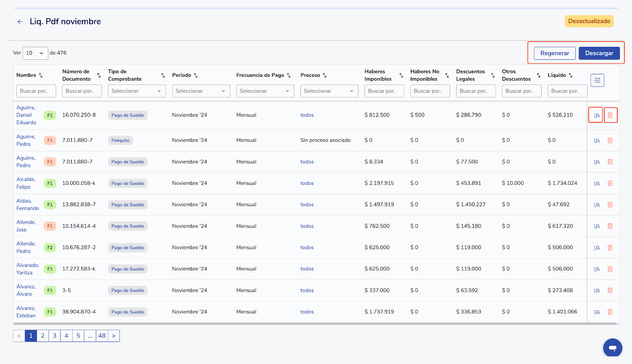Sort the table by Nombre column
Image resolution: width=632 pixels, height=364 pixels.
coord(41,75)
